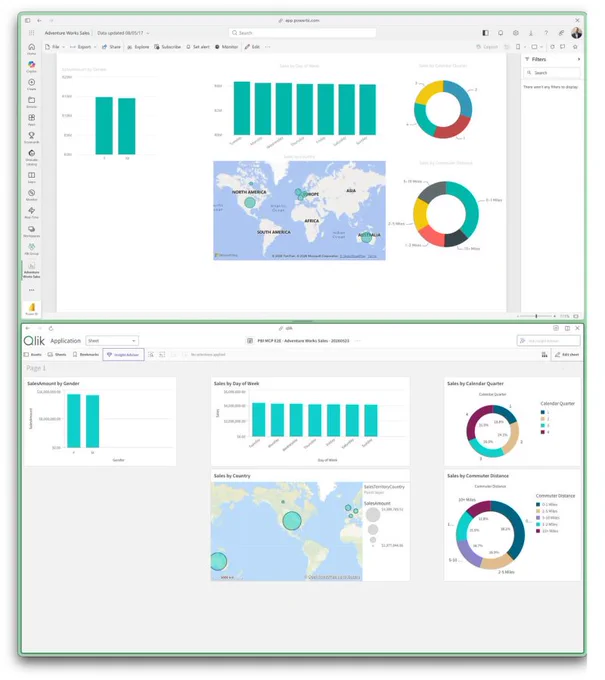
Task: Reload the Qlik browser page
Action: (x=51, y=328)
